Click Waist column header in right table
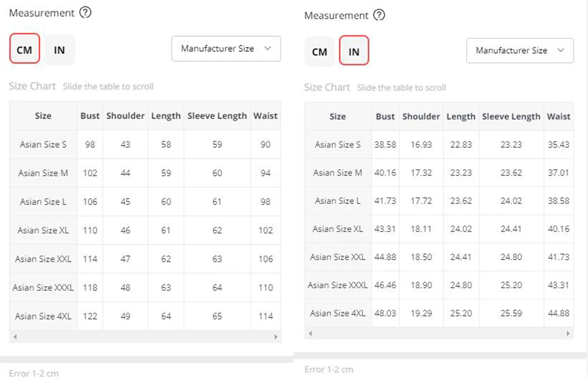The image size is (588, 383). (x=559, y=116)
